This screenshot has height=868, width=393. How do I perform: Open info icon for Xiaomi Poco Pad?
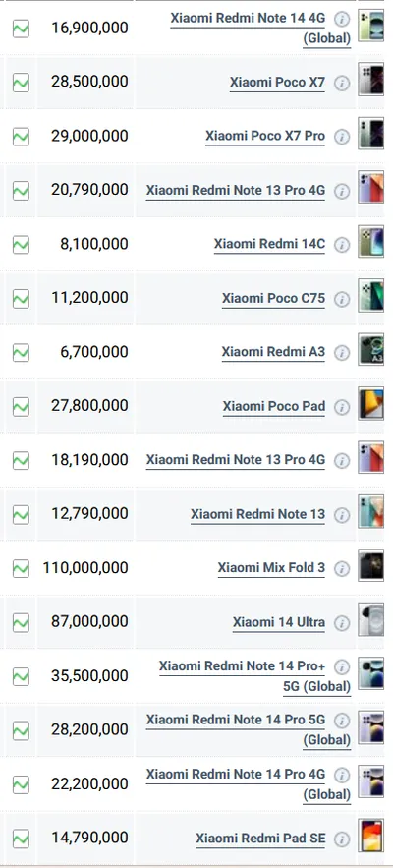click(342, 407)
